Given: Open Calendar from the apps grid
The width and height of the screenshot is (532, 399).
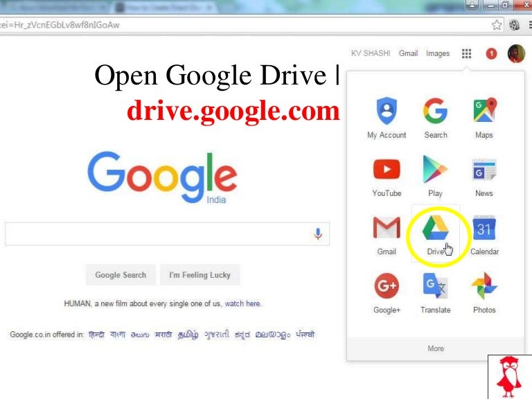Looking at the screenshot, I should (x=484, y=233).
